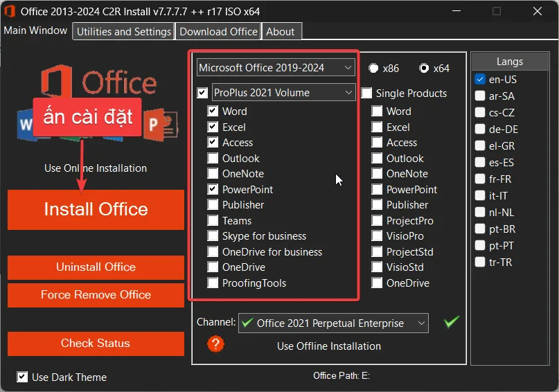Image resolution: width=559 pixels, height=392 pixels.
Task: Check Word under Single Products
Action: (377, 111)
